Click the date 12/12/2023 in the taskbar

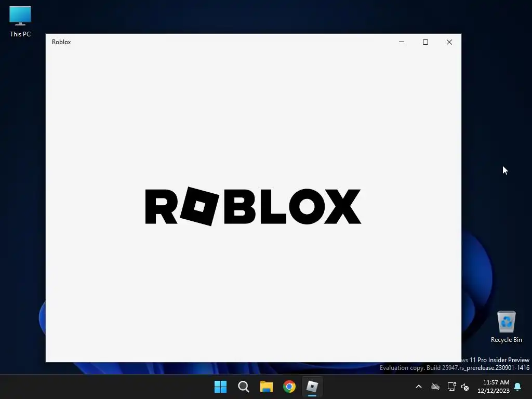494,391
